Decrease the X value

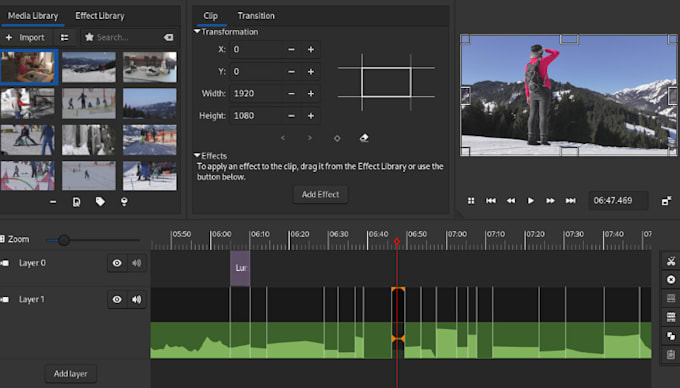click(x=291, y=49)
